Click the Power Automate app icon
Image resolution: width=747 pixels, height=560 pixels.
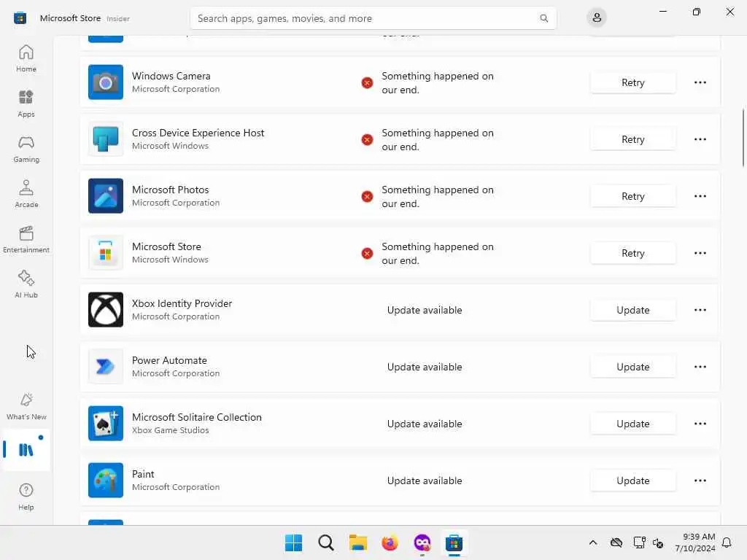point(106,367)
